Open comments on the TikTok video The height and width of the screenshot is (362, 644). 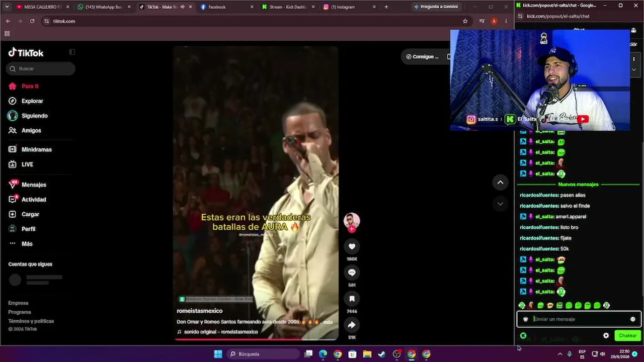pos(352,273)
